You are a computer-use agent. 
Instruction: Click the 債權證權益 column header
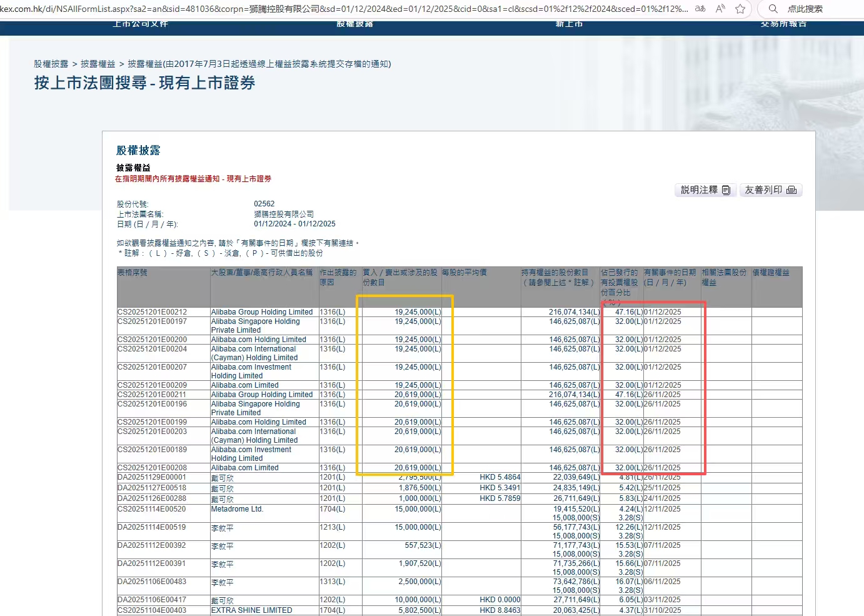(x=771, y=273)
